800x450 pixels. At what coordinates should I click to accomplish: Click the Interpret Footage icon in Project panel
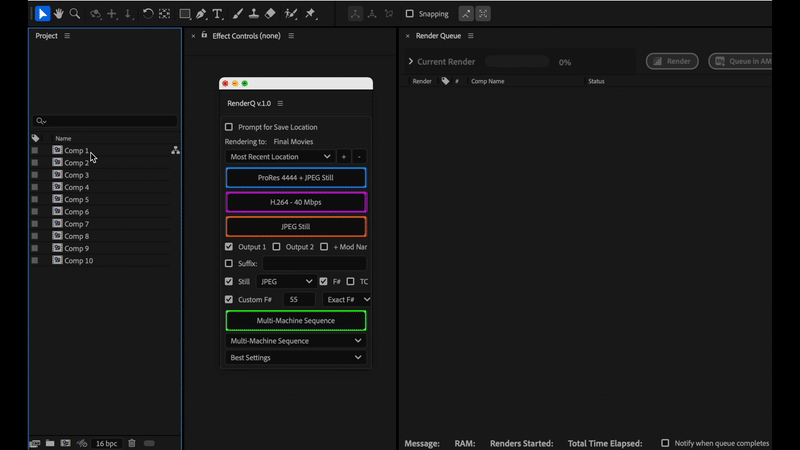[35, 443]
